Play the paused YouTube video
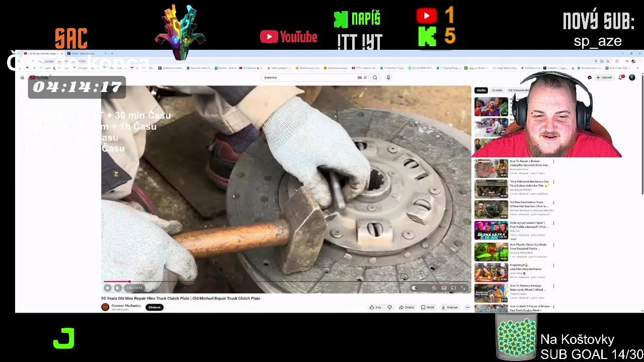 click(x=108, y=288)
